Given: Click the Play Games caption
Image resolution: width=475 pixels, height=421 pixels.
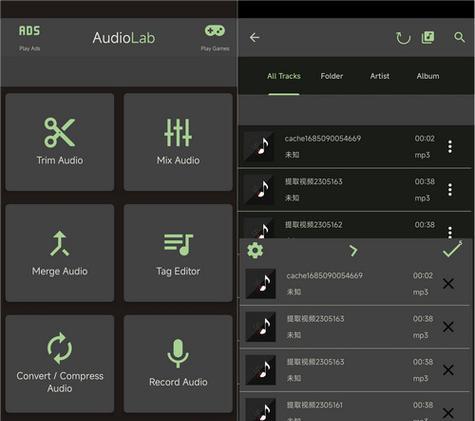Looking at the screenshot, I should pos(215,48).
